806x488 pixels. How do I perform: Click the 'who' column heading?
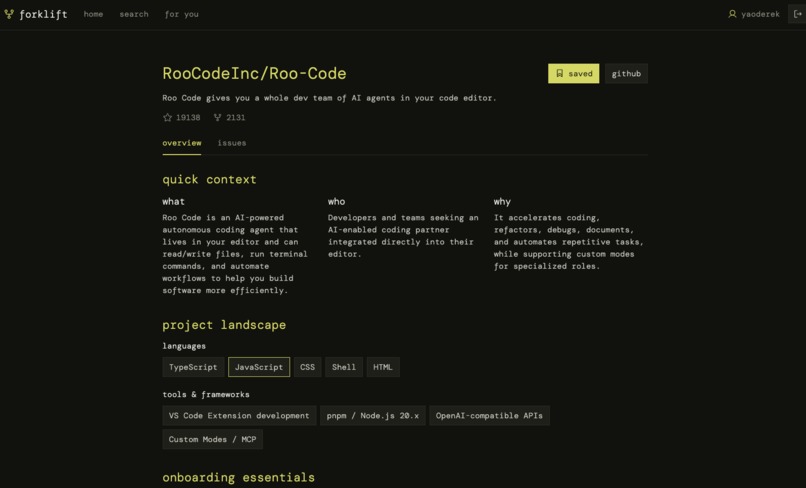pos(337,202)
